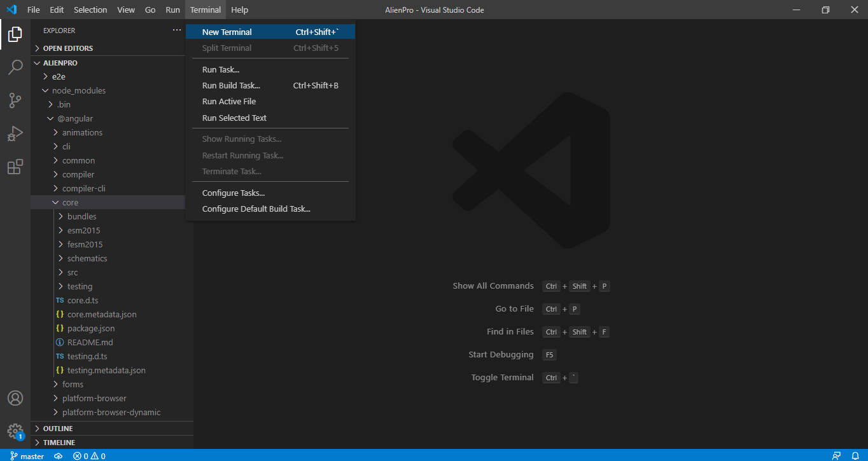Choose Run Task... from Terminal menu
Image resolution: width=868 pixels, height=461 pixels.
(270, 69)
